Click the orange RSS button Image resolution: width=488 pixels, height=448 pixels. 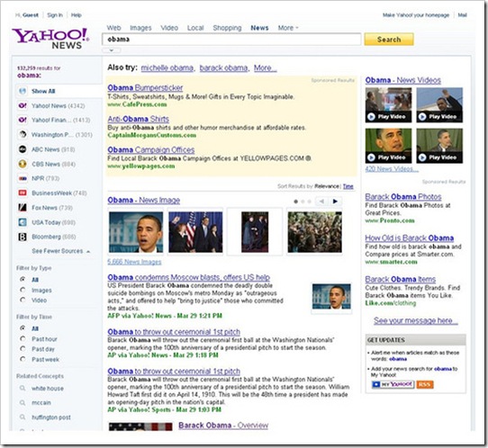pyautogui.click(x=425, y=384)
